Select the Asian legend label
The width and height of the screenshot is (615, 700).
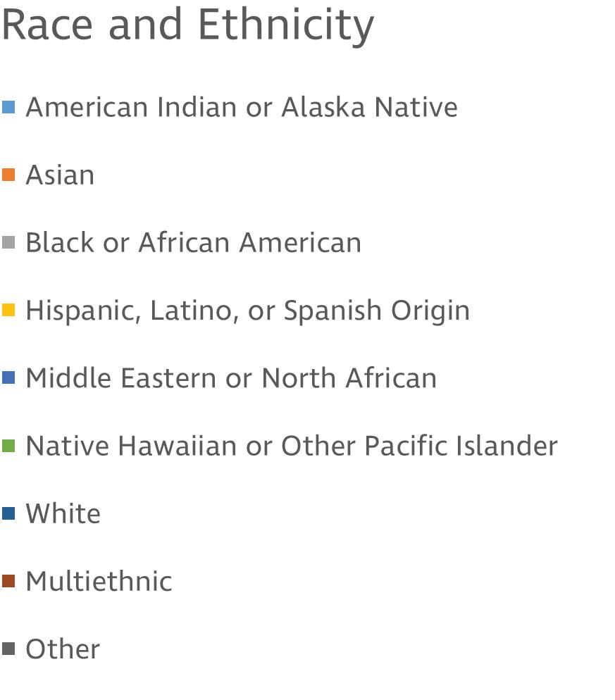tap(60, 175)
